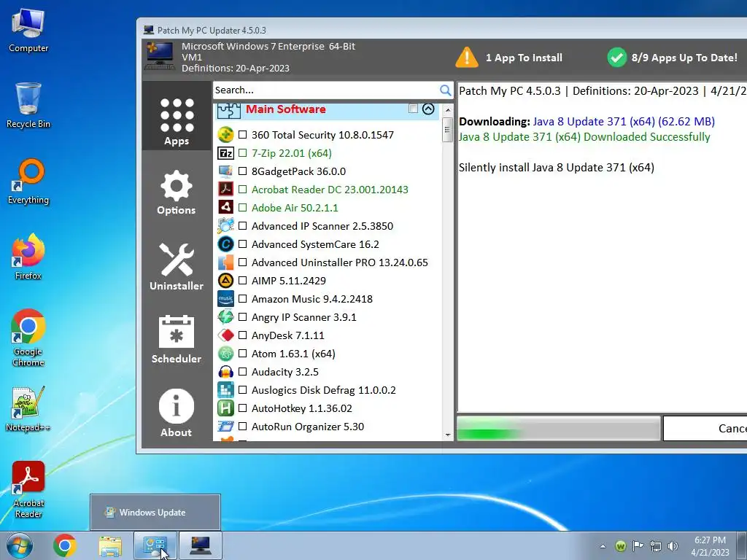Click the Atom app icon

point(226,354)
